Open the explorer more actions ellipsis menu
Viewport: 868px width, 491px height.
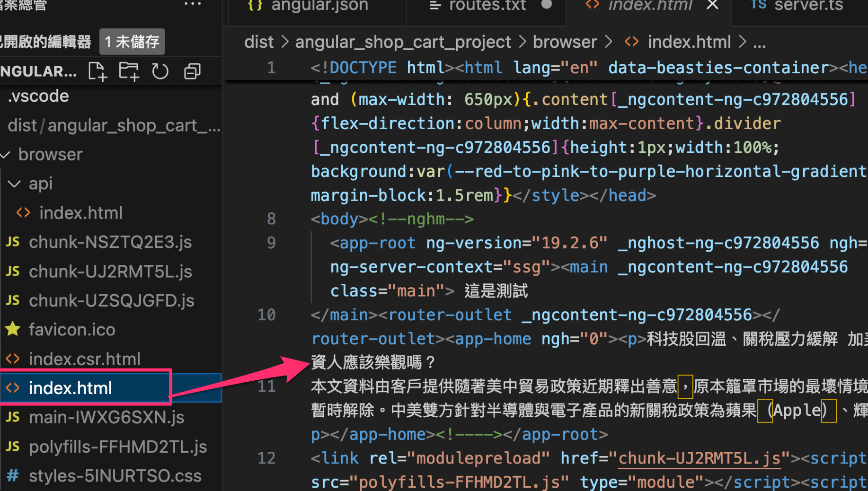click(193, 4)
